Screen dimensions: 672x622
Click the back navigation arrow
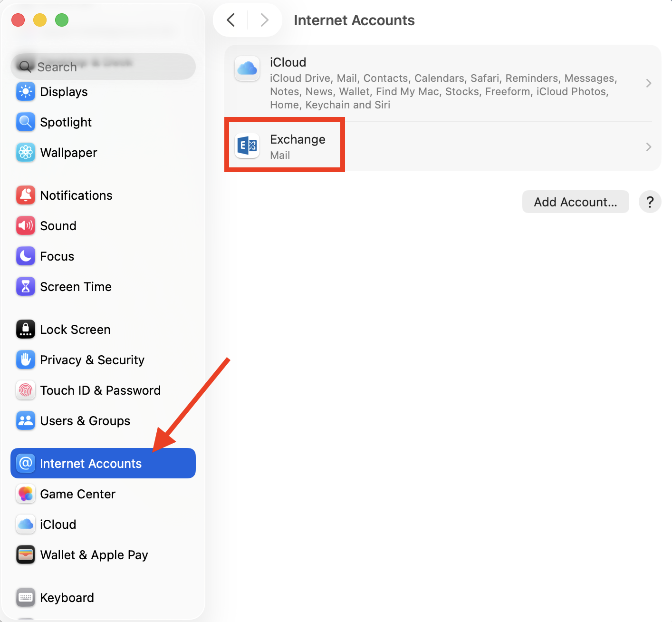[x=230, y=20]
